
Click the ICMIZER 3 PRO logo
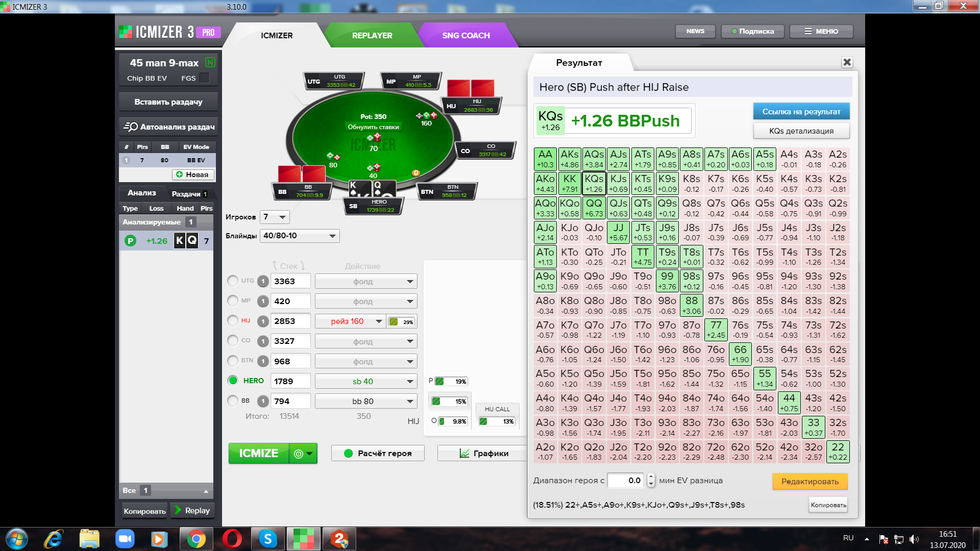click(169, 32)
